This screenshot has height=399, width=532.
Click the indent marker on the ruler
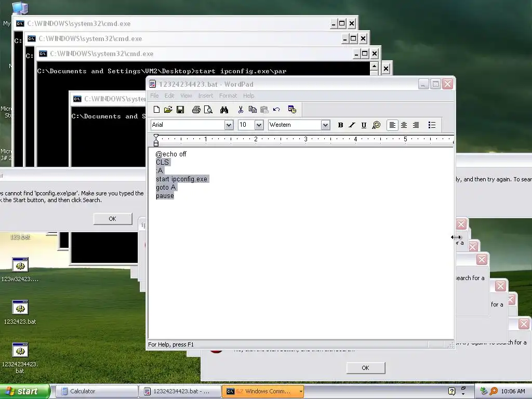tap(156, 140)
